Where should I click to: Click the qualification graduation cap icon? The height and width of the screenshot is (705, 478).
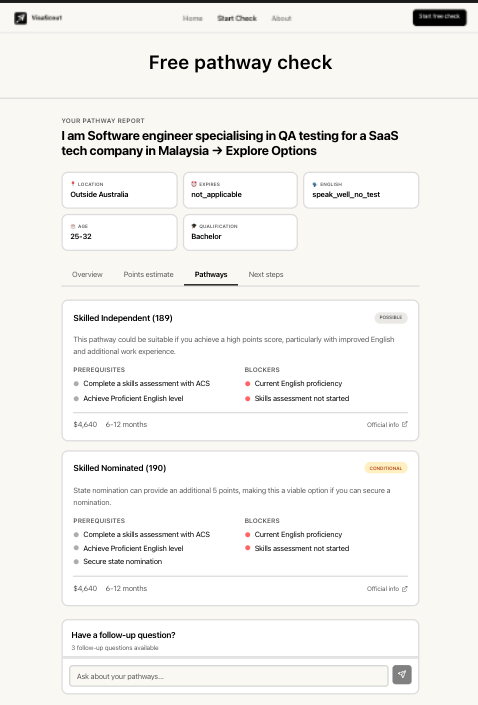click(x=194, y=226)
